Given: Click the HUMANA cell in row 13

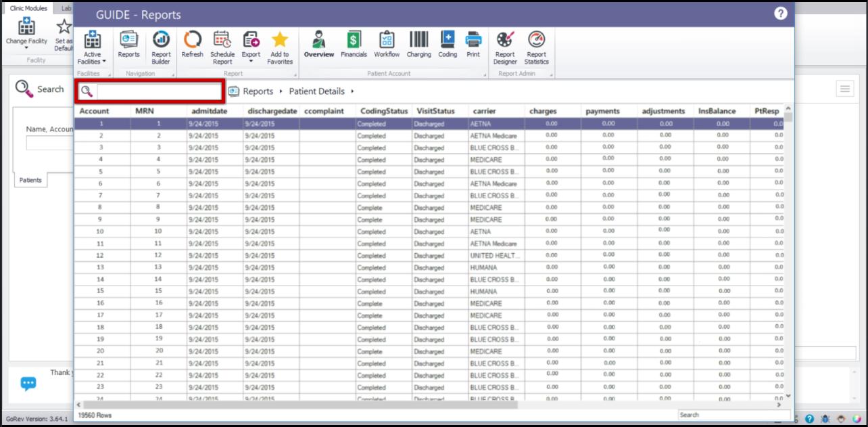Looking at the screenshot, I should click(497, 267).
